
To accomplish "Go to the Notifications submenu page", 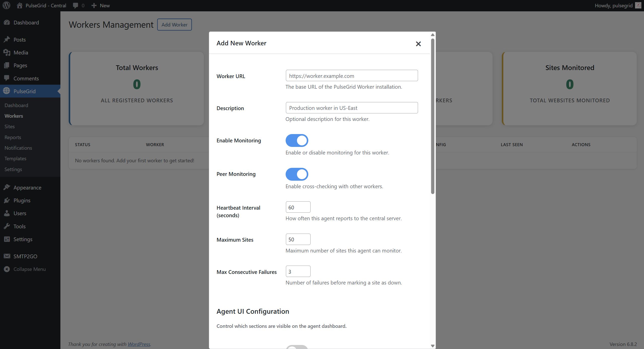I will click(x=18, y=148).
